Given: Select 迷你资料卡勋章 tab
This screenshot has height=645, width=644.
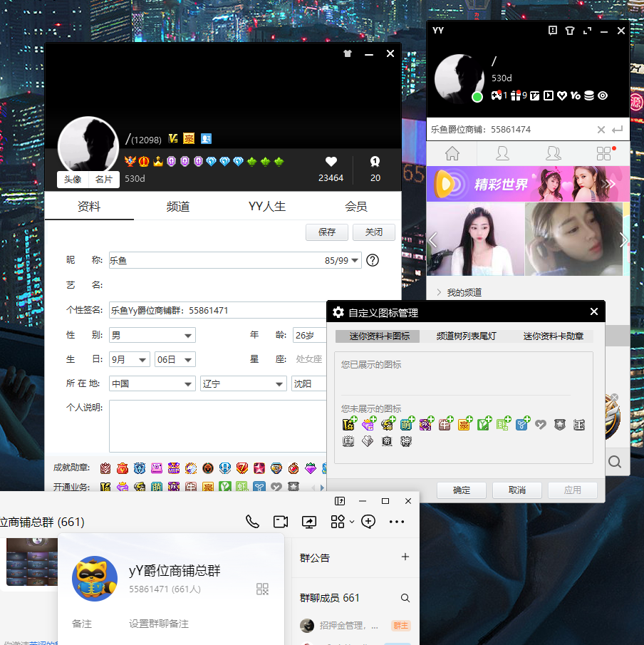Looking at the screenshot, I should tap(553, 336).
